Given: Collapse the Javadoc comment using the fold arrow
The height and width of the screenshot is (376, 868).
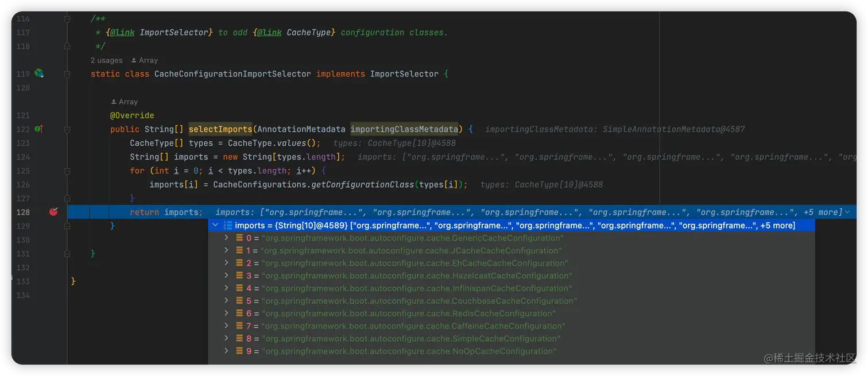Looking at the screenshot, I should tap(67, 18).
